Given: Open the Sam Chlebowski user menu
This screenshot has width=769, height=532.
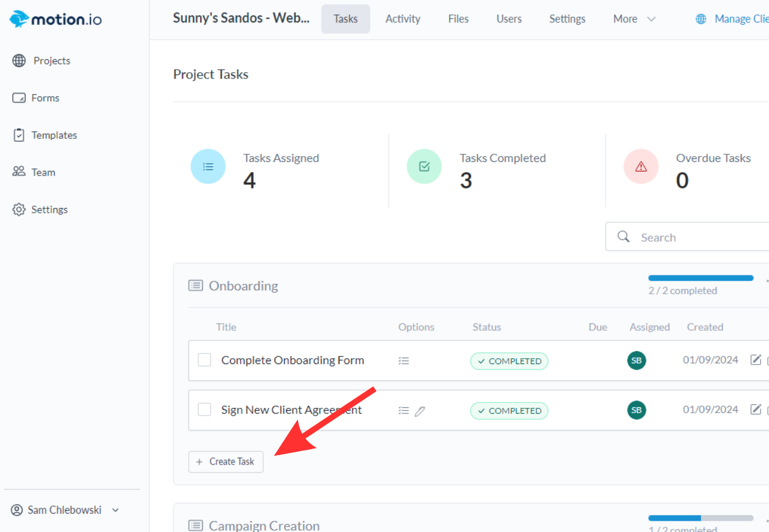Looking at the screenshot, I should [65, 510].
